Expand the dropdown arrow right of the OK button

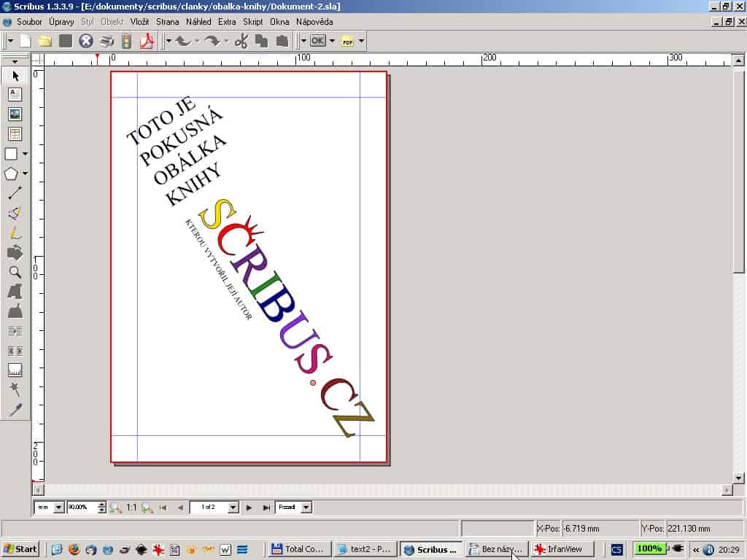[332, 42]
